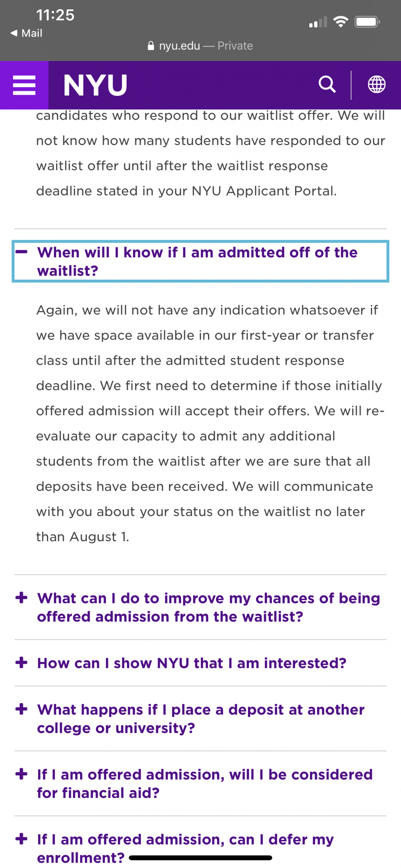Tap the home indicator bar

200,858
